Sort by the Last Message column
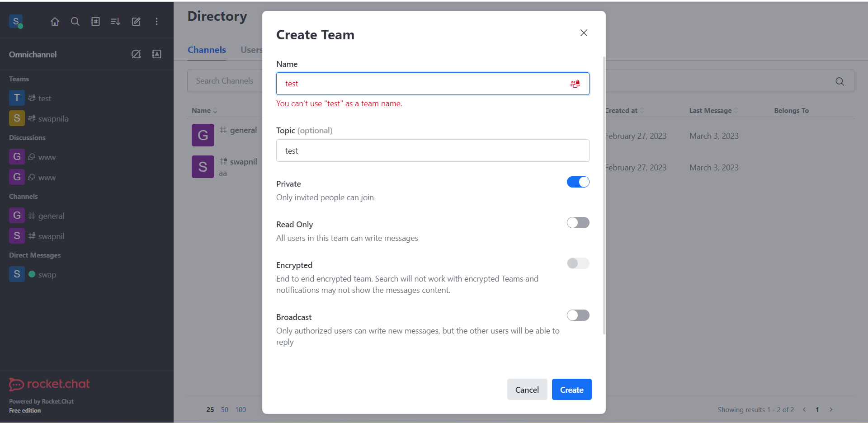868x423 pixels. click(736, 110)
